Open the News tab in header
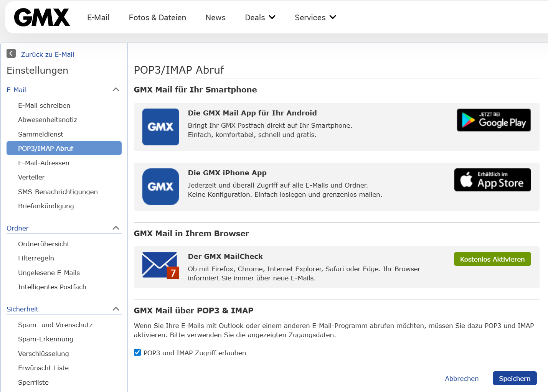548x392 pixels. coord(215,18)
